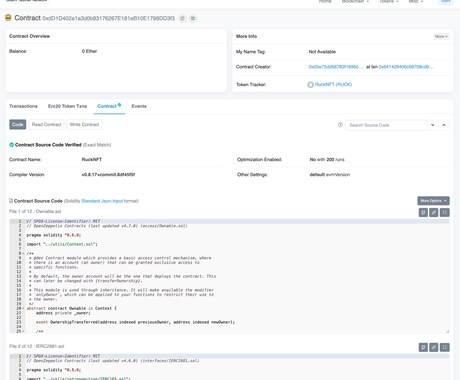Copy the contract address with copy icon

point(182,18)
